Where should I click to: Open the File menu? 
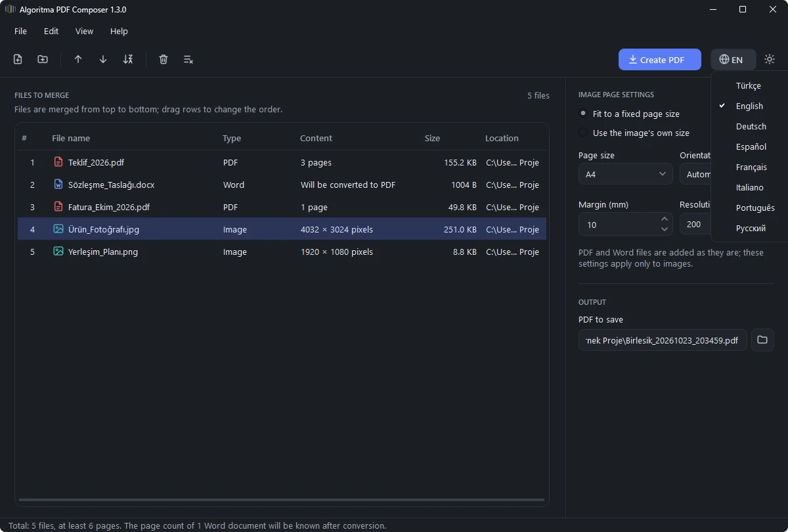tap(21, 31)
